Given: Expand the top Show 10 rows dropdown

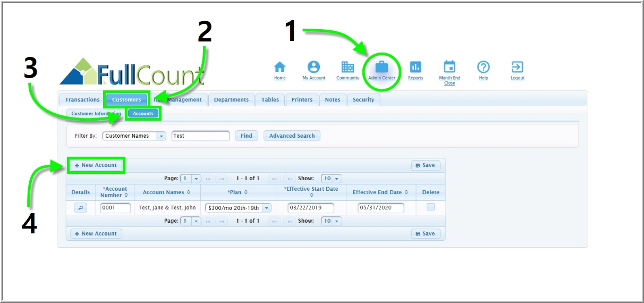Looking at the screenshot, I should (337, 179).
